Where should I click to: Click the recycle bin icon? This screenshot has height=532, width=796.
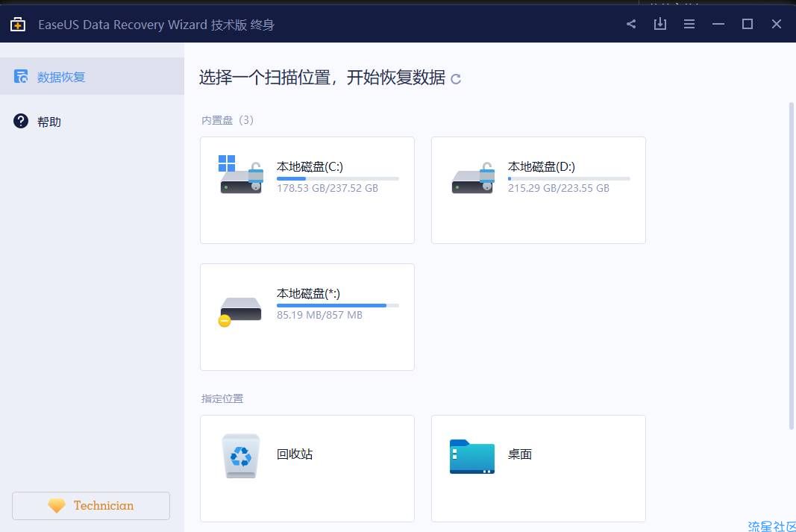click(241, 455)
